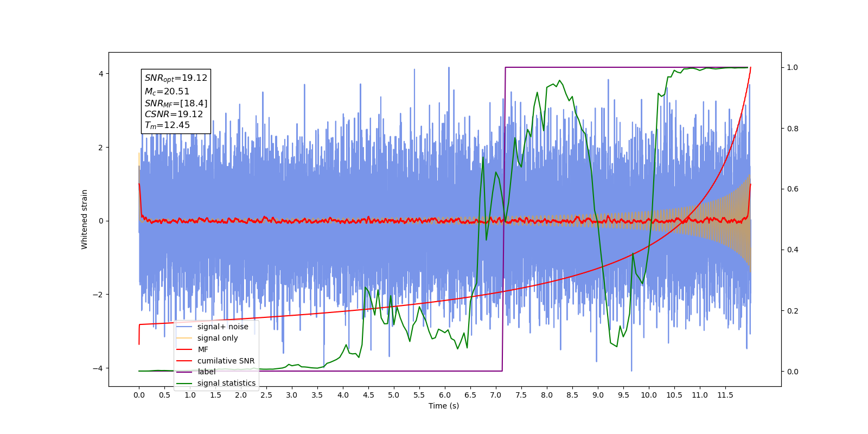Click left y-axis tick label 2

[x=101, y=148]
